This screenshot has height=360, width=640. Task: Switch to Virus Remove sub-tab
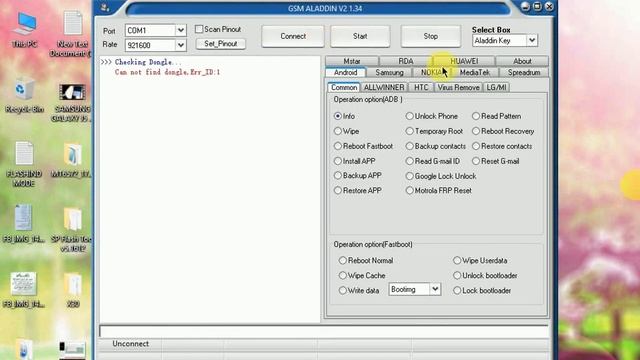coord(458,87)
